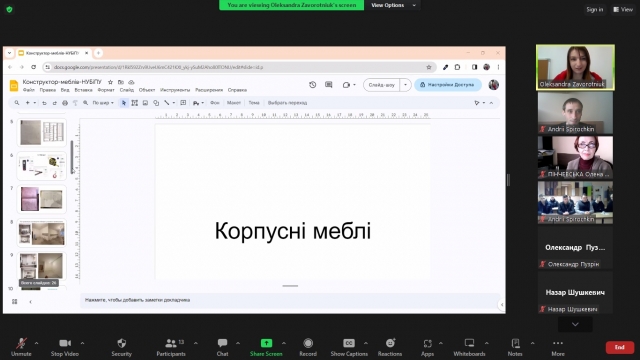Click the Chat icon in Zoom toolbar

point(222,343)
